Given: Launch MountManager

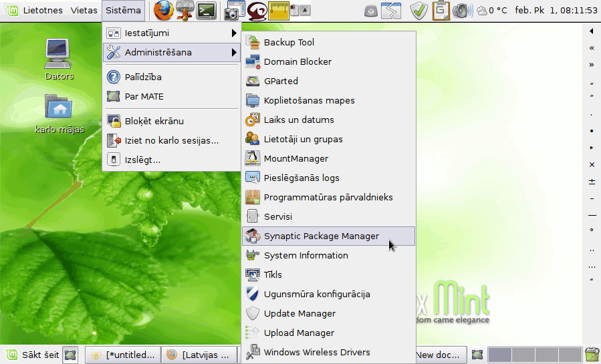Looking at the screenshot, I should click(x=328, y=158).
